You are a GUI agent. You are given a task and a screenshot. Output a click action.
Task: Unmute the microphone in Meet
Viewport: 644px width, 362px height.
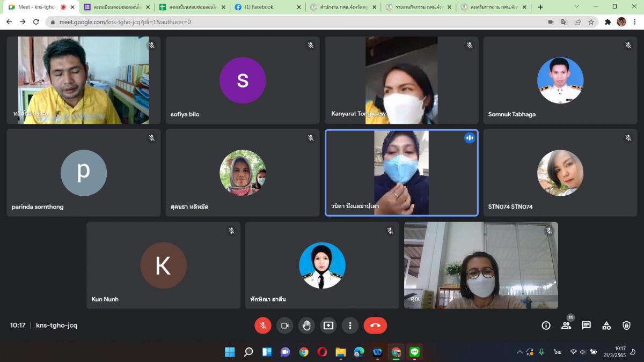coord(262,326)
